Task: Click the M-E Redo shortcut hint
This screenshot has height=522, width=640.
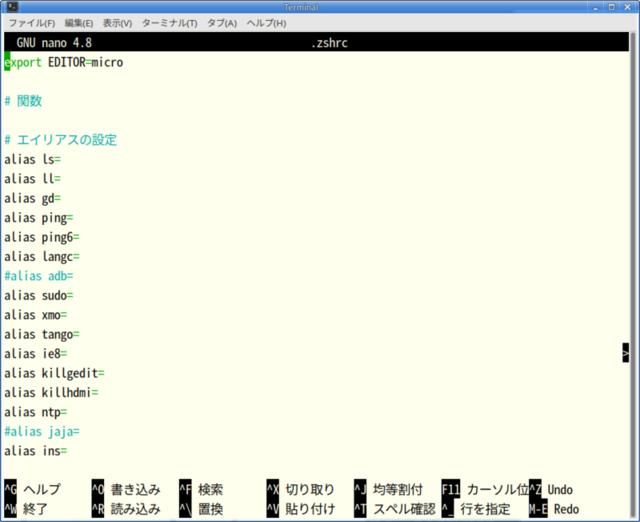Action: pos(554,509)
